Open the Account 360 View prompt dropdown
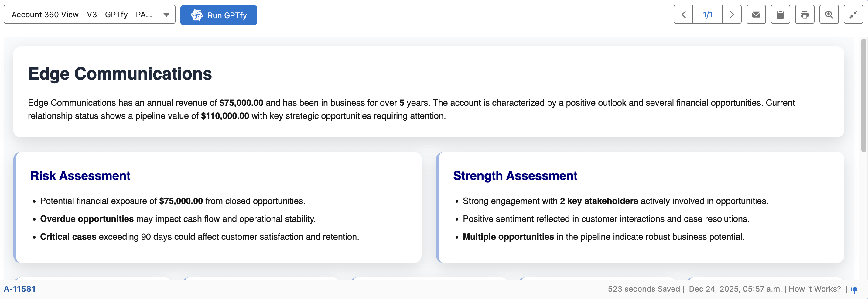868x299 pixels. pos(89,15)
